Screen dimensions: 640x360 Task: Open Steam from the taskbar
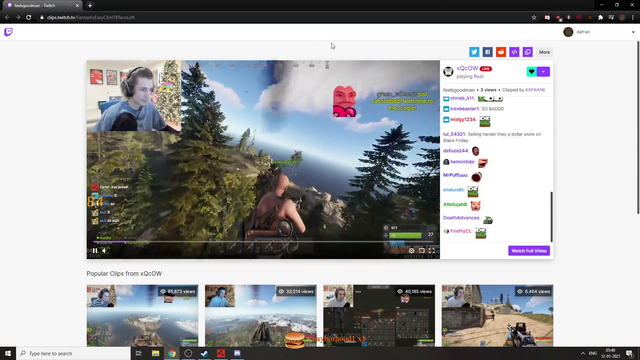coord(204,353)
